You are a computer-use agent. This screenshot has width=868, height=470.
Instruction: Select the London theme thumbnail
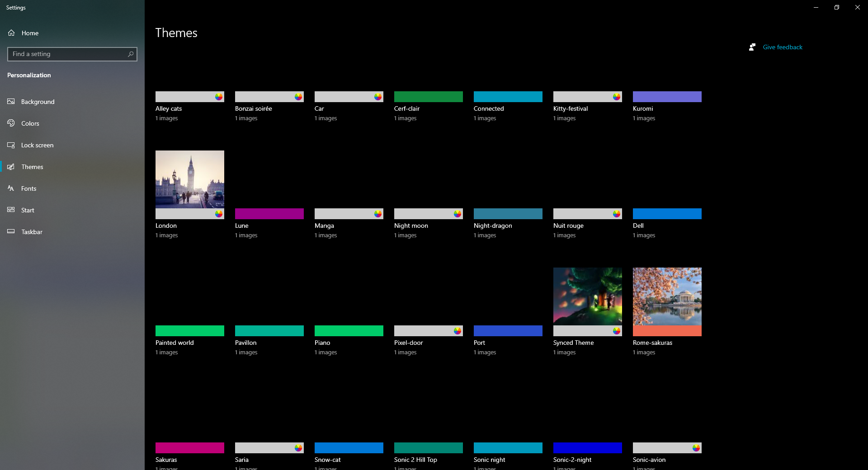click(190, 179)
